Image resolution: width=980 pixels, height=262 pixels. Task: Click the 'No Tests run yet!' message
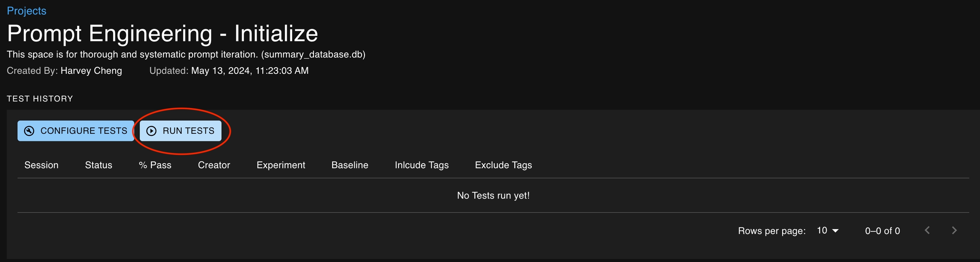(493, 196)
